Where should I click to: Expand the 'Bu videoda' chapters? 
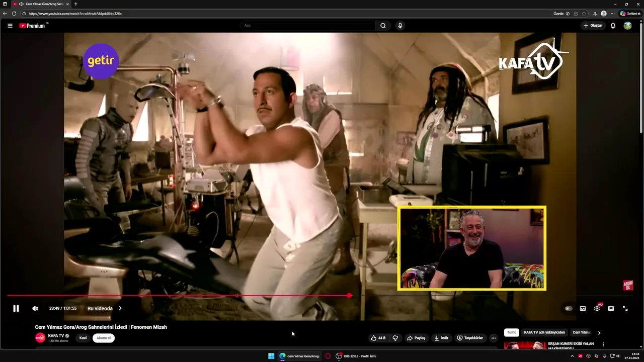[x=105, y=308]
